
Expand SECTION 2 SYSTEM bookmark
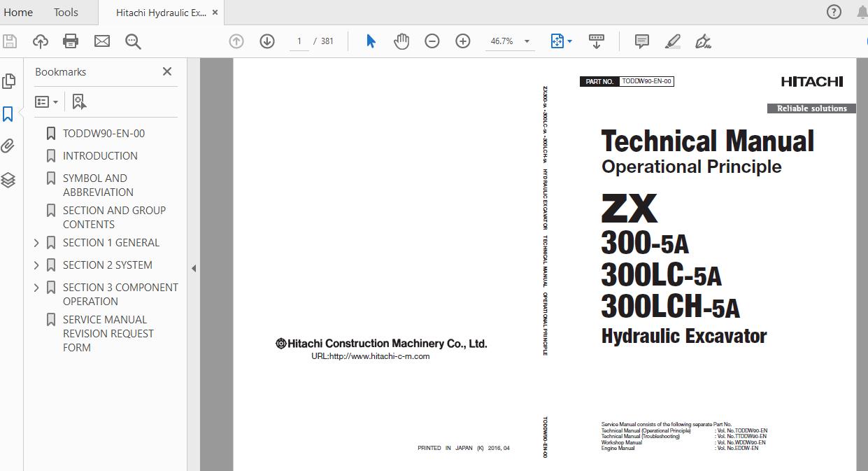(36, 265)
